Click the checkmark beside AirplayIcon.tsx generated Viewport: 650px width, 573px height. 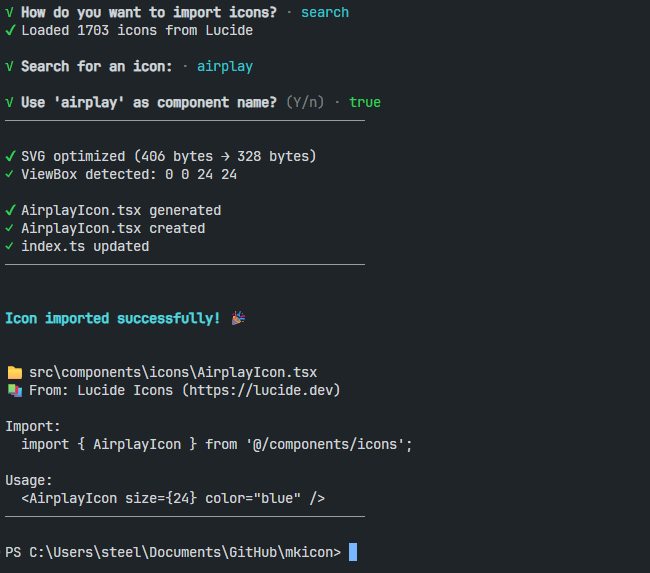pos(10,210)
